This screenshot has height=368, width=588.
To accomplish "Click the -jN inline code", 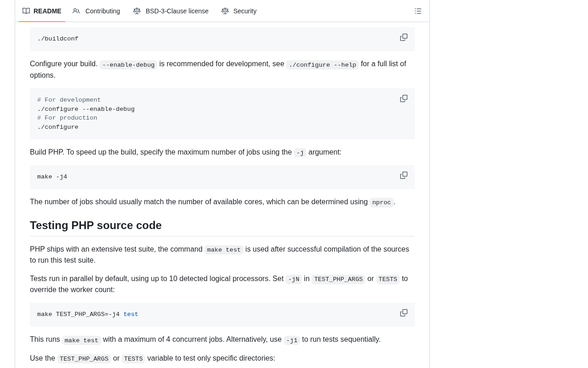I will point(294,279).
